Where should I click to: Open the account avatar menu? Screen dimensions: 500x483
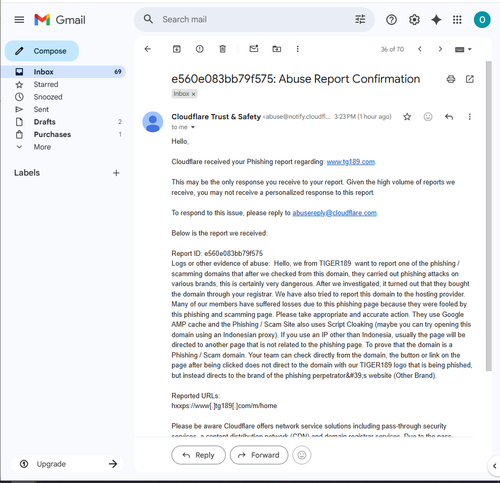tap(482, 20)
